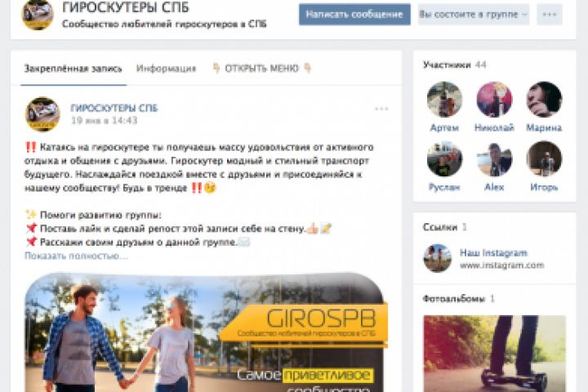Viewport: 588px width, 392px height.
Task: Click the Instagram link thumbnail icon
Action: tap(437, 258)
